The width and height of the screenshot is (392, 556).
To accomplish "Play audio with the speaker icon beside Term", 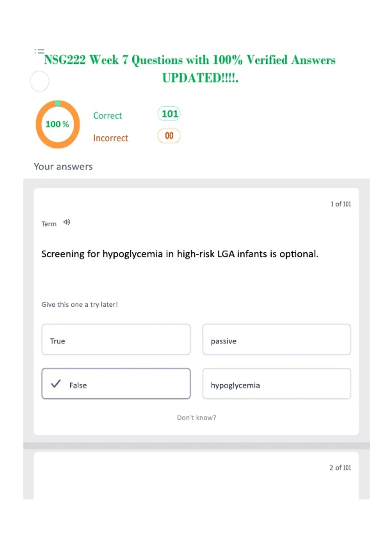I will (x=67, y=222).
